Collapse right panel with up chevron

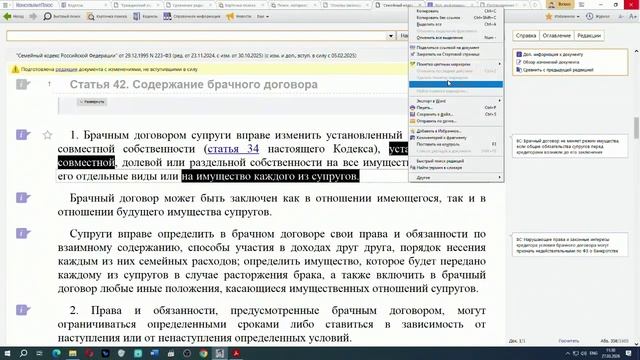point(636,51)
